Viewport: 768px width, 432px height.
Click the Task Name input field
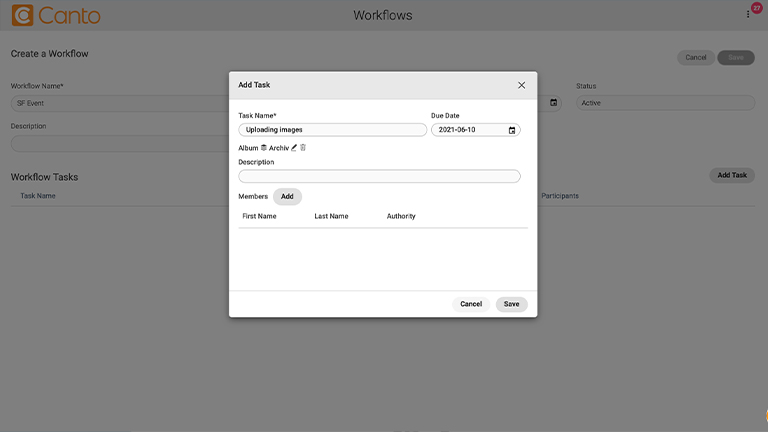click(333, 130)
